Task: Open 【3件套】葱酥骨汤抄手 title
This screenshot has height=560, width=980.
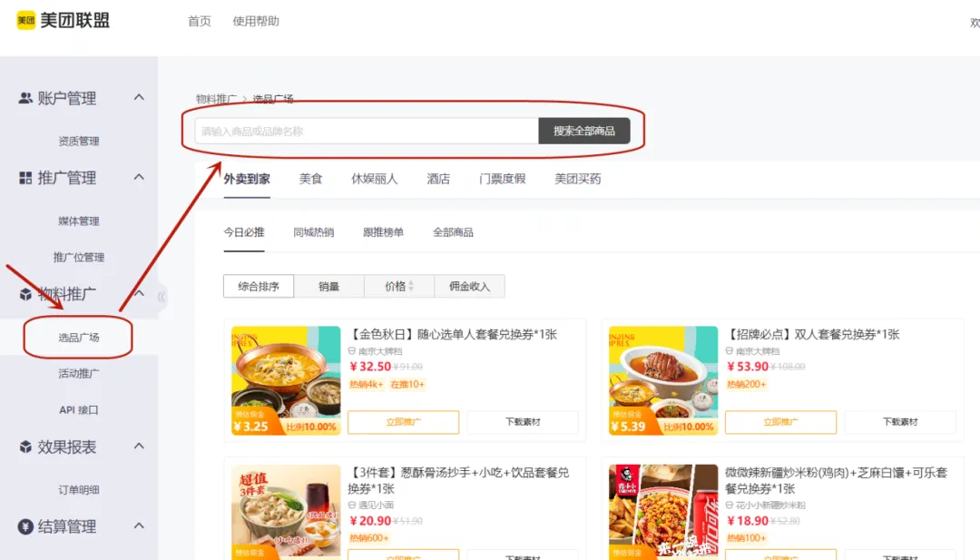Action: click(x=459, y=480)
